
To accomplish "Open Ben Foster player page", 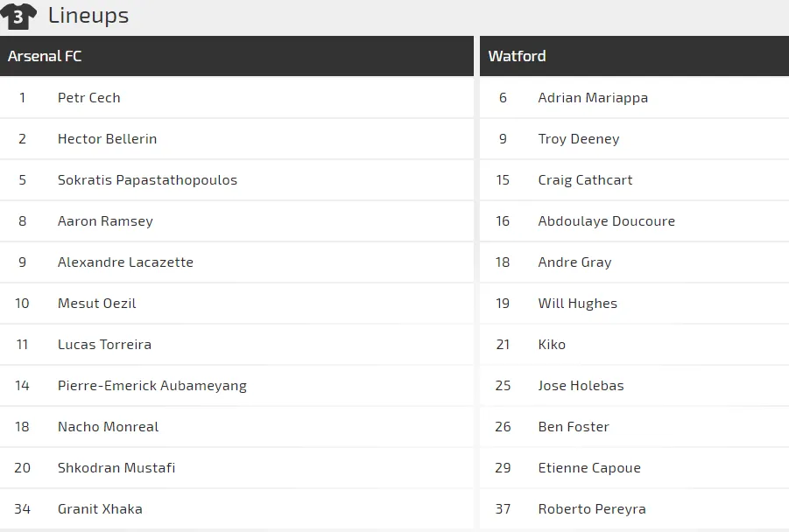I will click(x=573, y=427).
